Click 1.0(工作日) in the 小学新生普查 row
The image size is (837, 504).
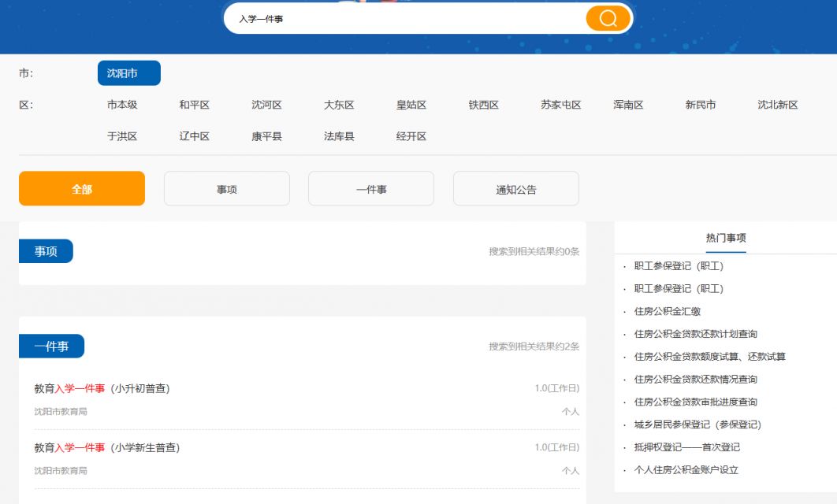point(556,447)
